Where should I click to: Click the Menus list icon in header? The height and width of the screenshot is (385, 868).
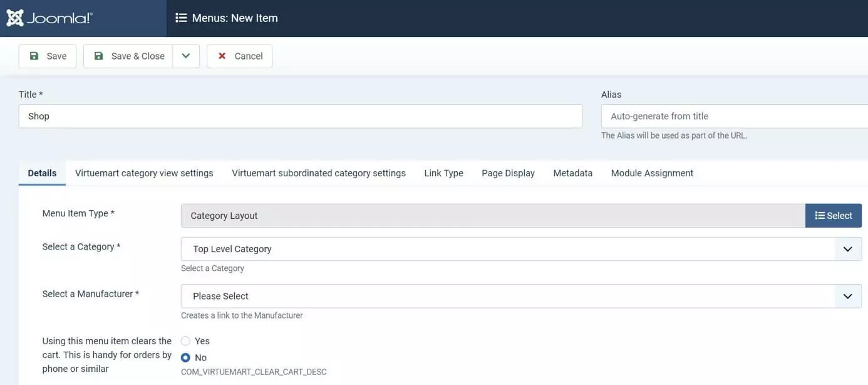[x=181, y=18]
